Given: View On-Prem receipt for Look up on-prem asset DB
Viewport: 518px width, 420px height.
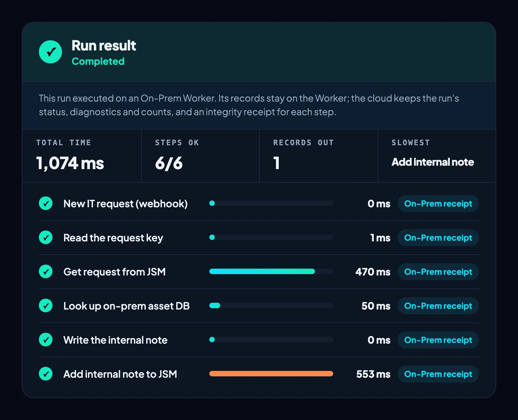Looking at the screenshot, I should point(438,306).
